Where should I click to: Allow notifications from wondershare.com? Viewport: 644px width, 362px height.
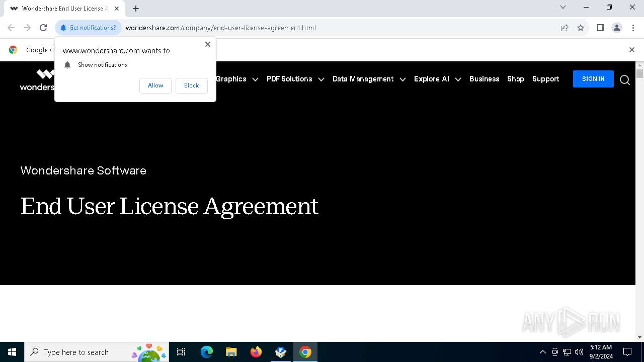155,85
